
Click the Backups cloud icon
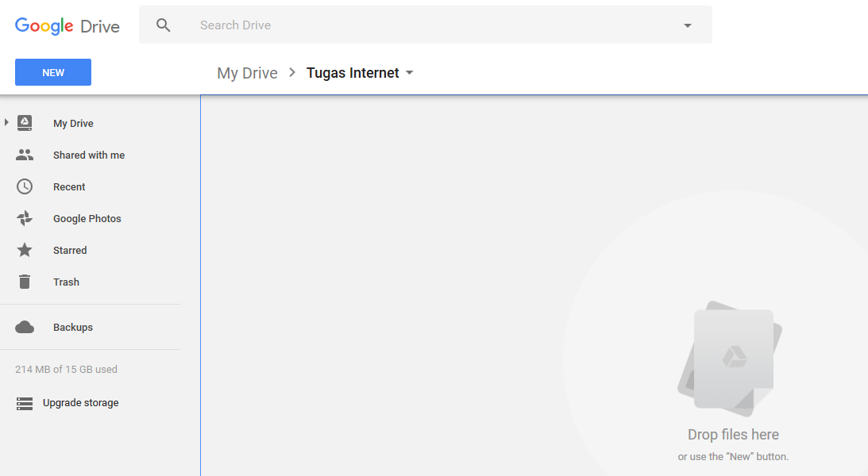[x=25, y=328]
